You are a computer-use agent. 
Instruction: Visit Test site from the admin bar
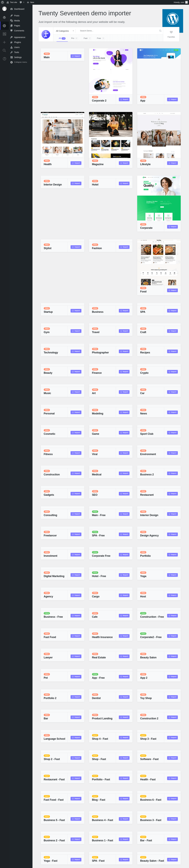click(x=12, y=2)
